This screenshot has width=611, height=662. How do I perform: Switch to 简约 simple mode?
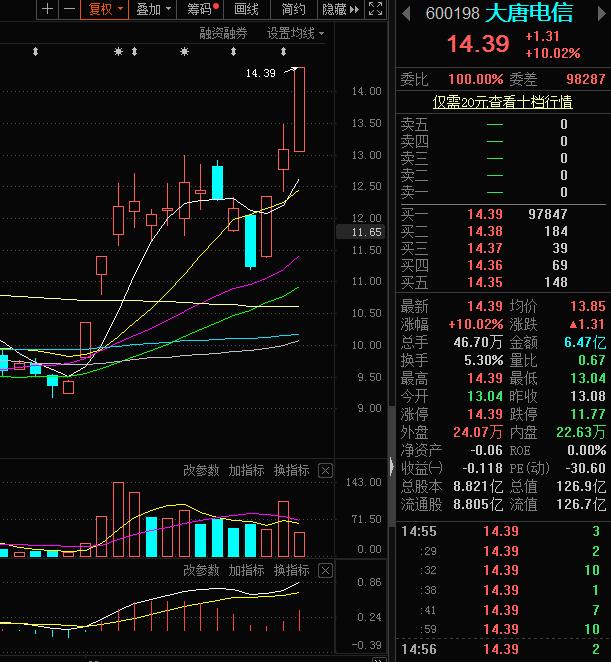coord(293,9)
